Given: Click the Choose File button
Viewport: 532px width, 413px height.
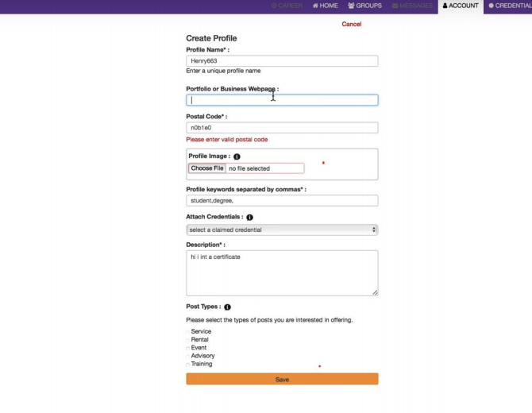Looking at the screenshot, I should point(207,168).
